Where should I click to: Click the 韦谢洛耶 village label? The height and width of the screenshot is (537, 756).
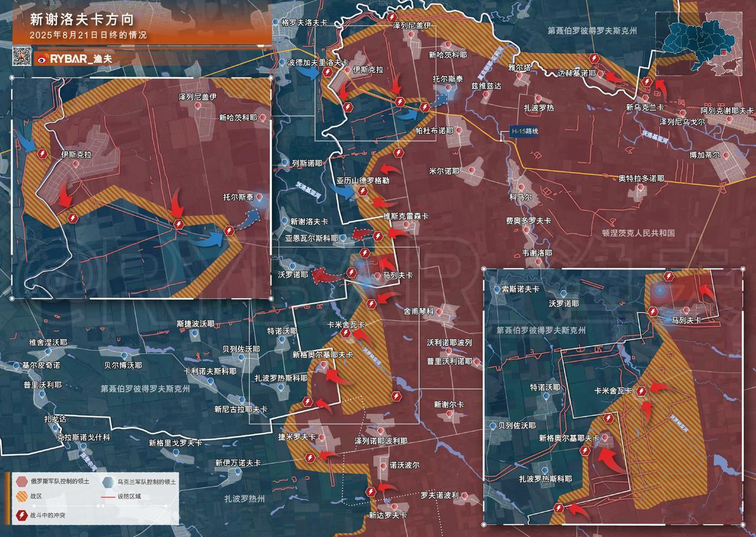click(537, 252)
